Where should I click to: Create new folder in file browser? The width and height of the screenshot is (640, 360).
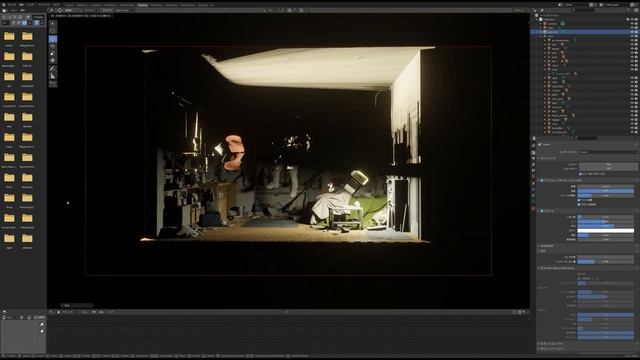click(x=27, y=17)
